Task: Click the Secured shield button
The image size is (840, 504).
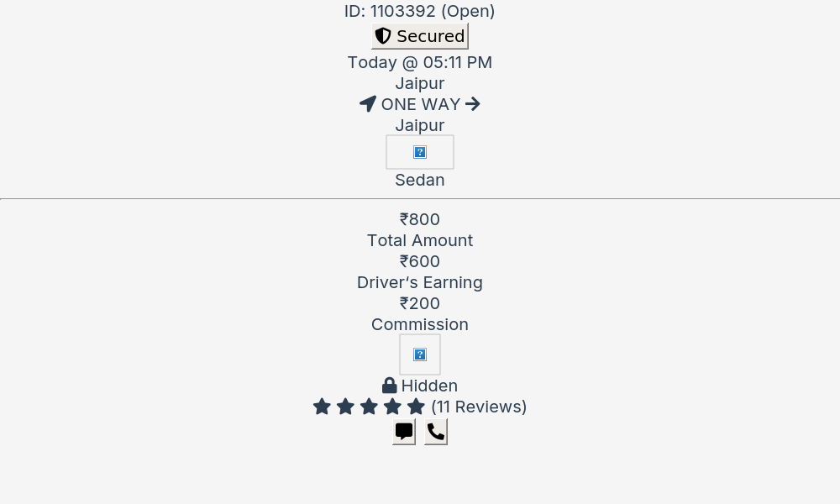Action: pos(420,36)
